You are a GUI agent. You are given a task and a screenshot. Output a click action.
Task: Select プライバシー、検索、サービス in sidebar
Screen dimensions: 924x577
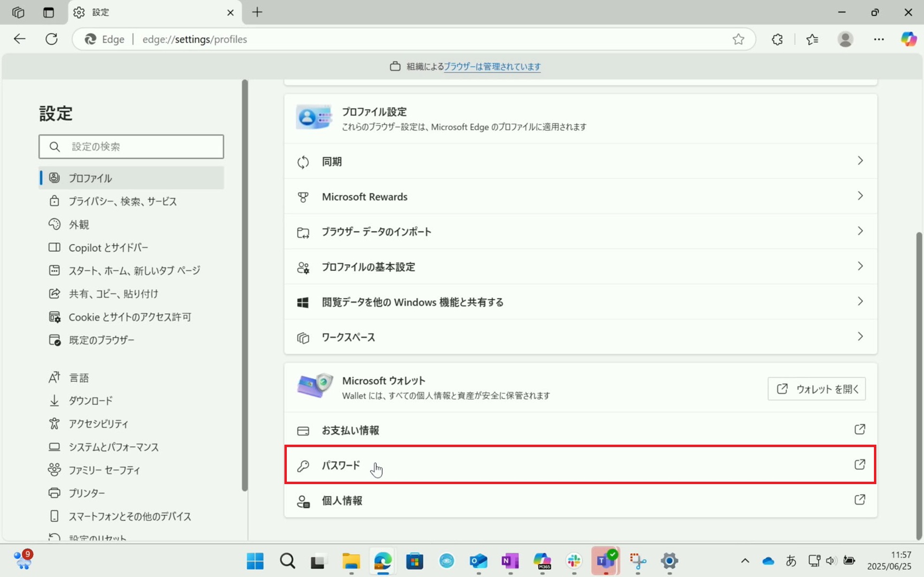pyautogui.click(x=122, y=201)
